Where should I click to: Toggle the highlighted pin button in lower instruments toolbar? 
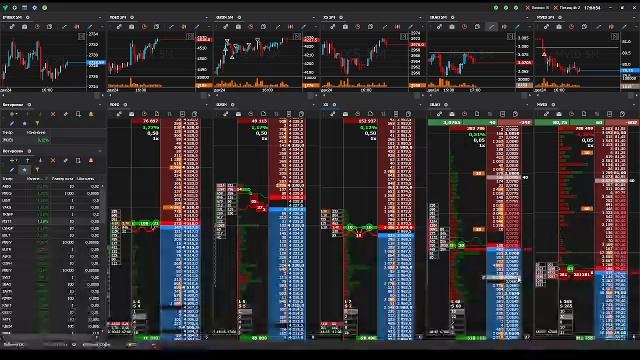pos(24,169)
